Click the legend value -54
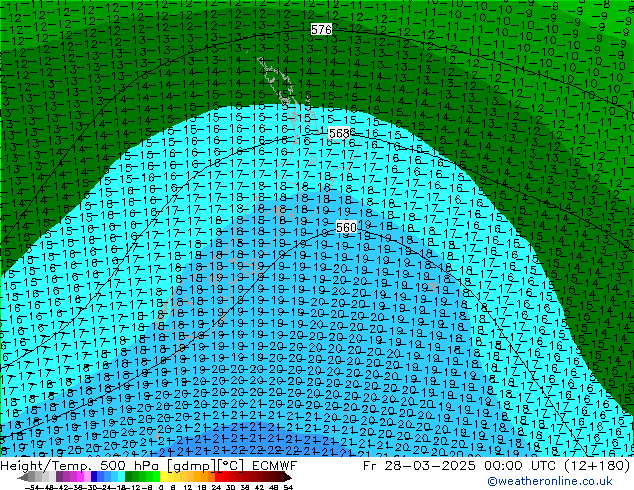This screenshot has width=634, height=490. [32, 487]
